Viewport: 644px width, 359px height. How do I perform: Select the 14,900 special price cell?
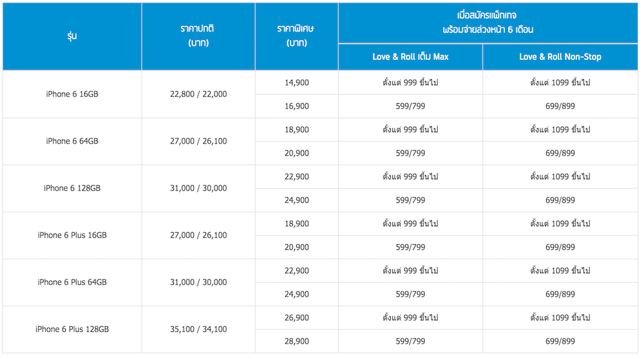tap(296, 82)
